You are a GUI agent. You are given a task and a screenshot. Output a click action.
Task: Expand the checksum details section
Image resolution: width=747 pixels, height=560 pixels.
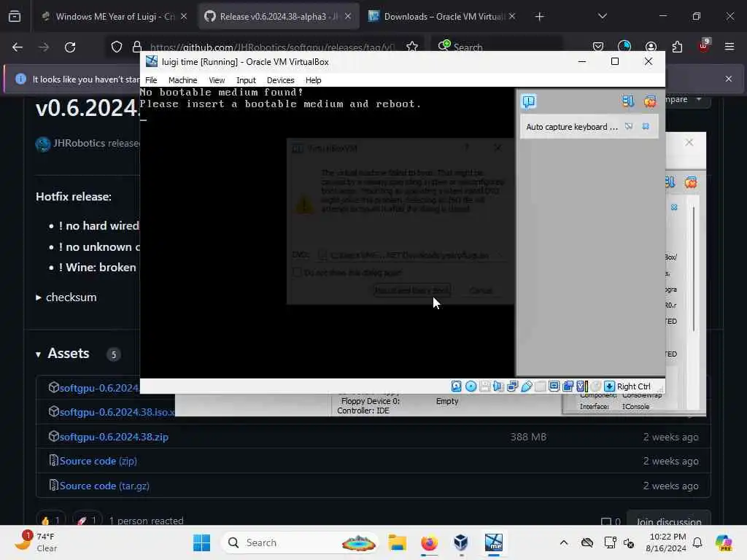66,297
